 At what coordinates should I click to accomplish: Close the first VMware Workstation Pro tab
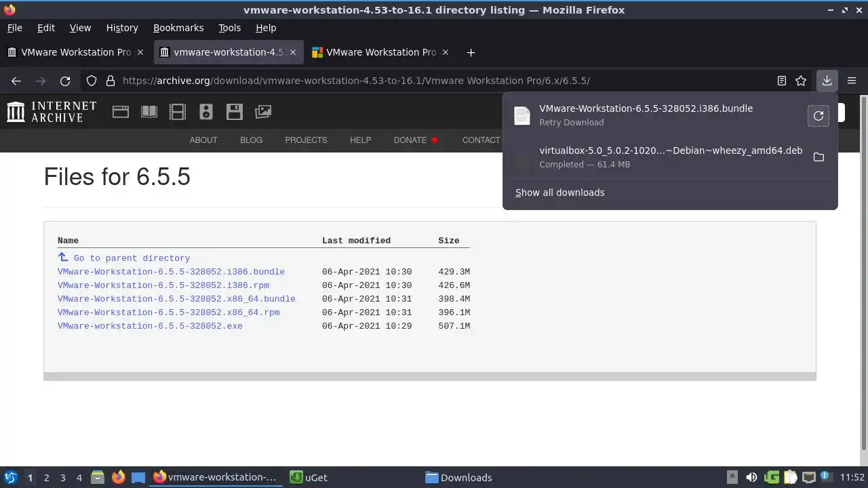click(140, 52)
